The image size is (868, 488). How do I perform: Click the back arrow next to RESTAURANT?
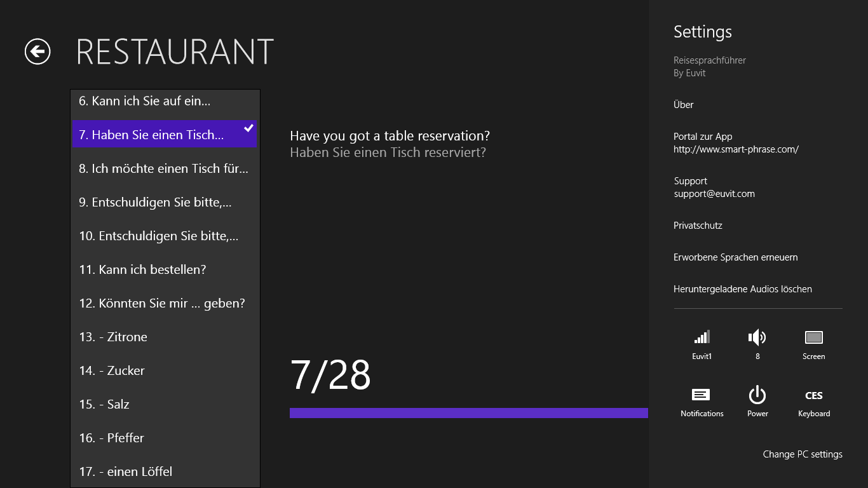click(37, 51)
